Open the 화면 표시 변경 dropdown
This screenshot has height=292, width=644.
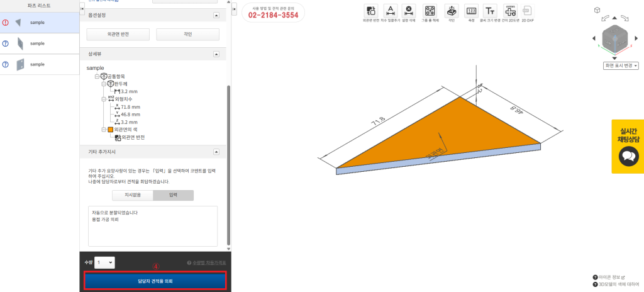coord(621,65)
